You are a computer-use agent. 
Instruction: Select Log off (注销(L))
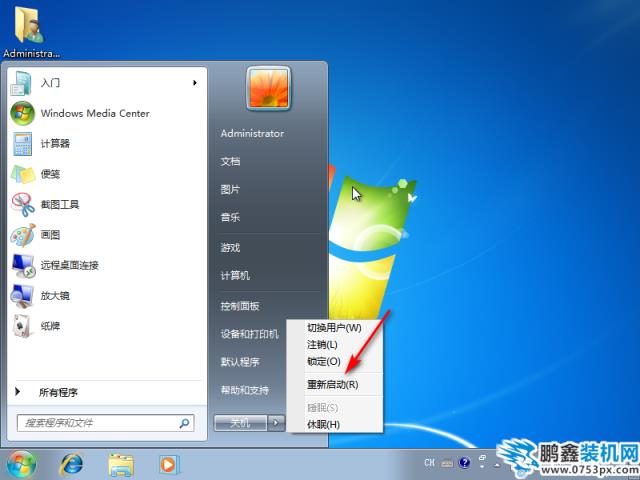tap(335, 345)
